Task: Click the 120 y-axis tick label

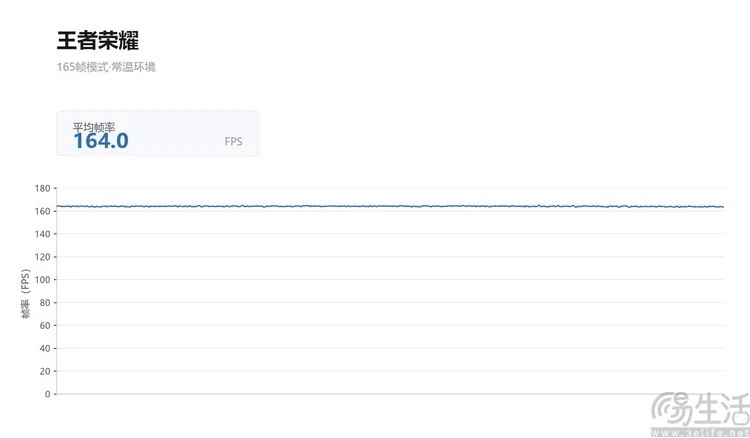Action: point(42,257)
